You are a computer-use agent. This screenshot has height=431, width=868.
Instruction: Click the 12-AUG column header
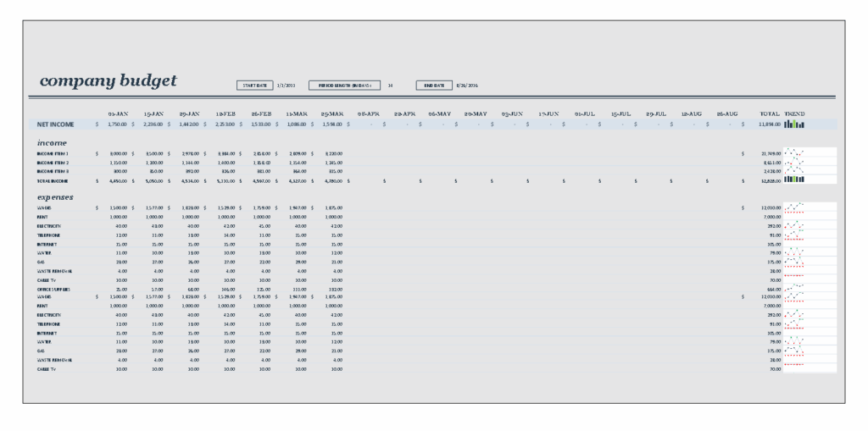coord(692,113)
